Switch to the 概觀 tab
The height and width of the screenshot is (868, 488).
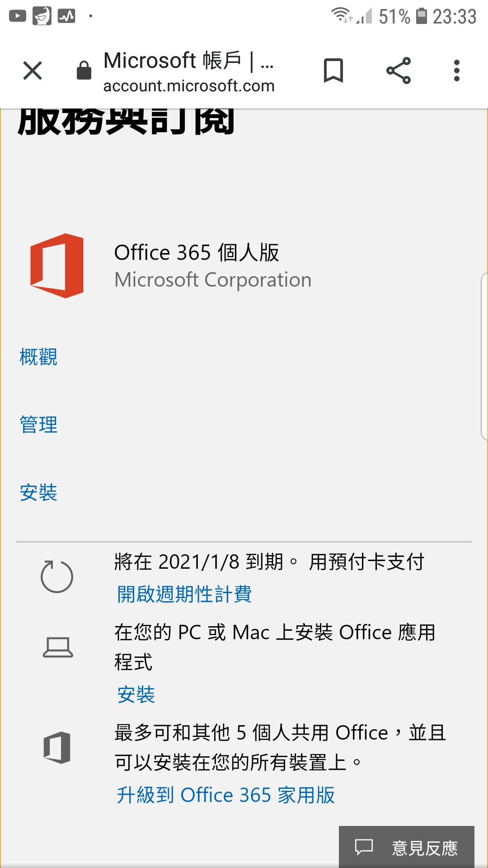[38, 357]
